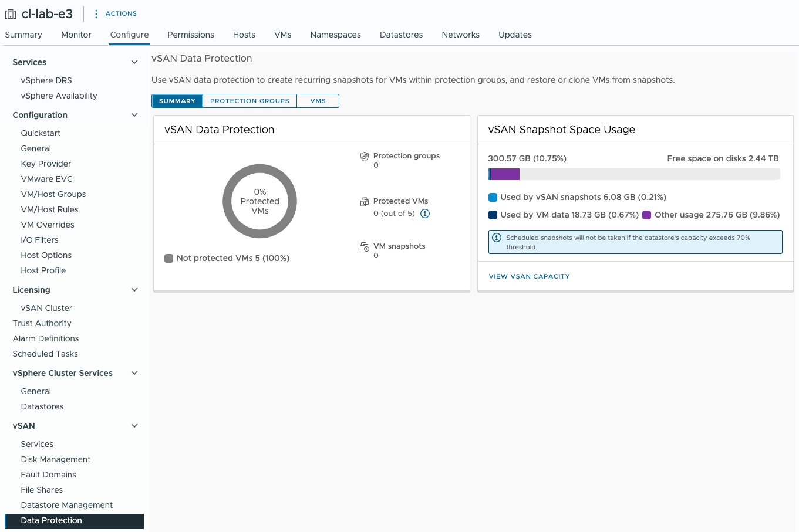This screenshot has width=799, height=532.
Task: Click the info icon next to Protected VMs count
Action: click(425, 214)
